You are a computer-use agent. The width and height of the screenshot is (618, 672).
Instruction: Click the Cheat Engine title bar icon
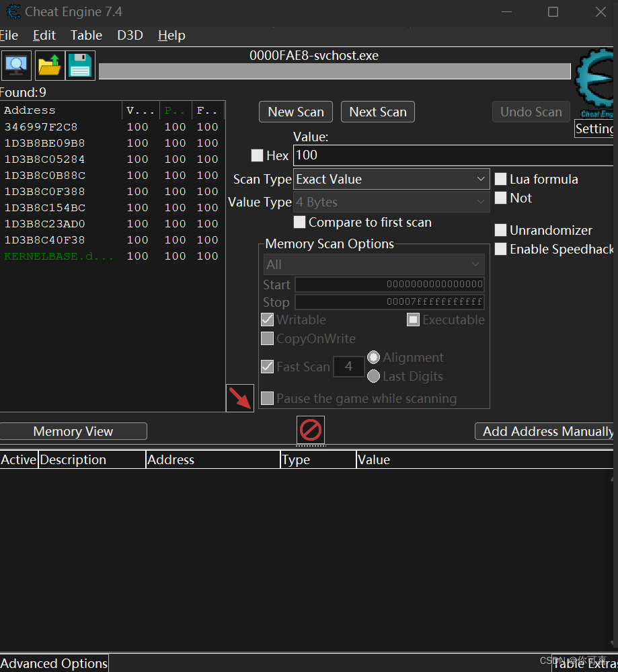click(13, 11)
